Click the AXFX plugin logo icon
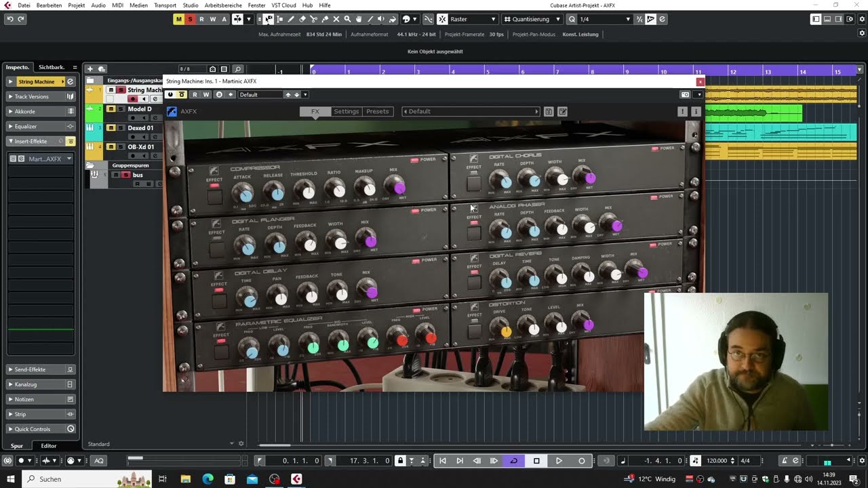This screenshot has width=868, height=488. point(172,111)
